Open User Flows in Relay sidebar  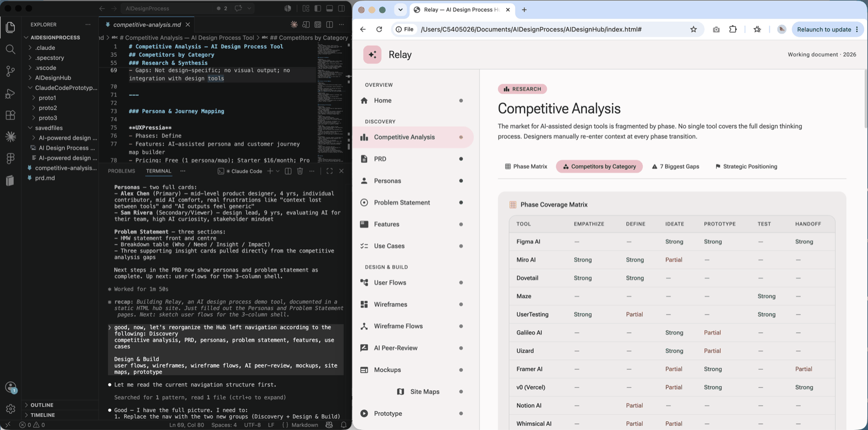click(x=413, y=283)
